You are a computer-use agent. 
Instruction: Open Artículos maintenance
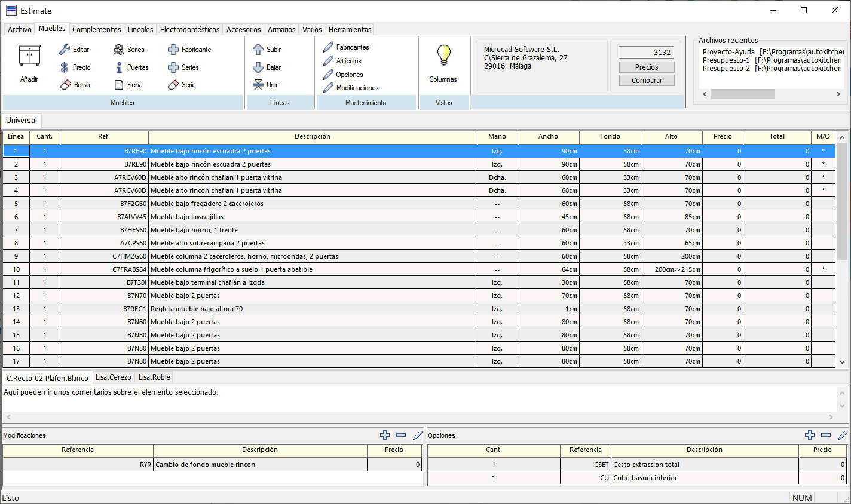342,61
